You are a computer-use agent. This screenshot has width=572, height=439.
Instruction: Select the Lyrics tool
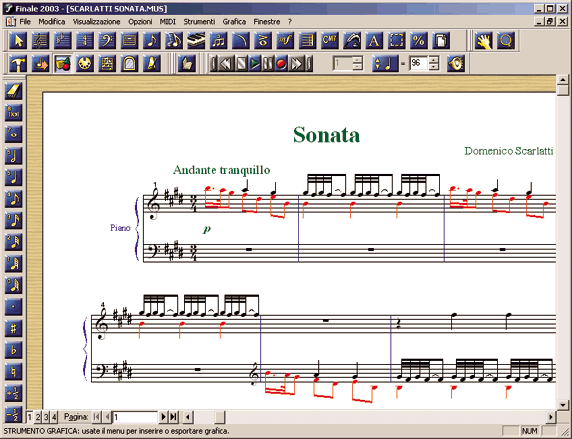[352, 41]
